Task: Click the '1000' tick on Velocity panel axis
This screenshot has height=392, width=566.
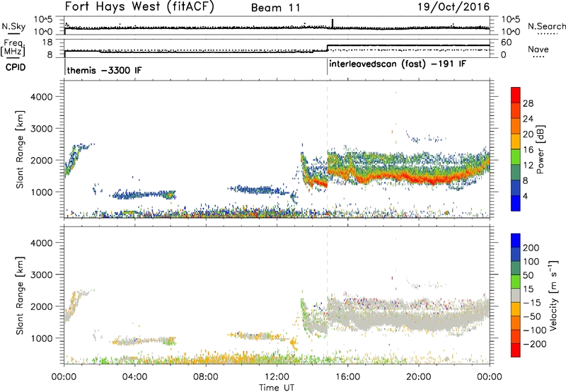Action: [x=42, y=338]
